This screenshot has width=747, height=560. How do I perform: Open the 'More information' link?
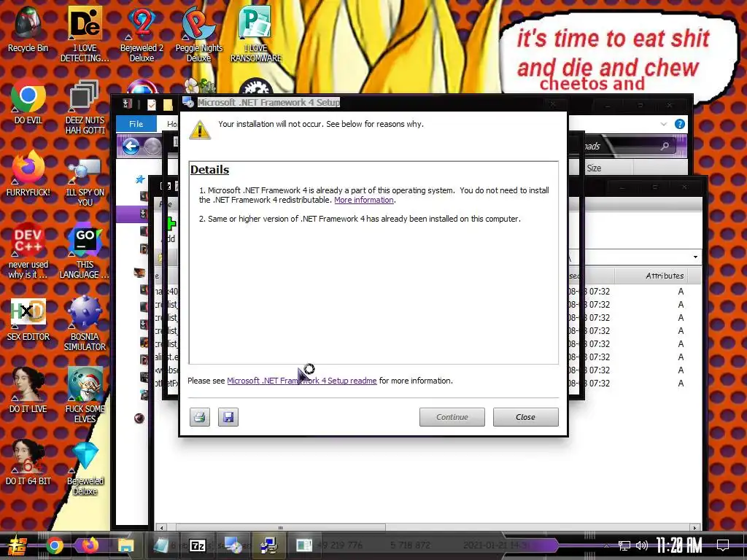[364, 200]
